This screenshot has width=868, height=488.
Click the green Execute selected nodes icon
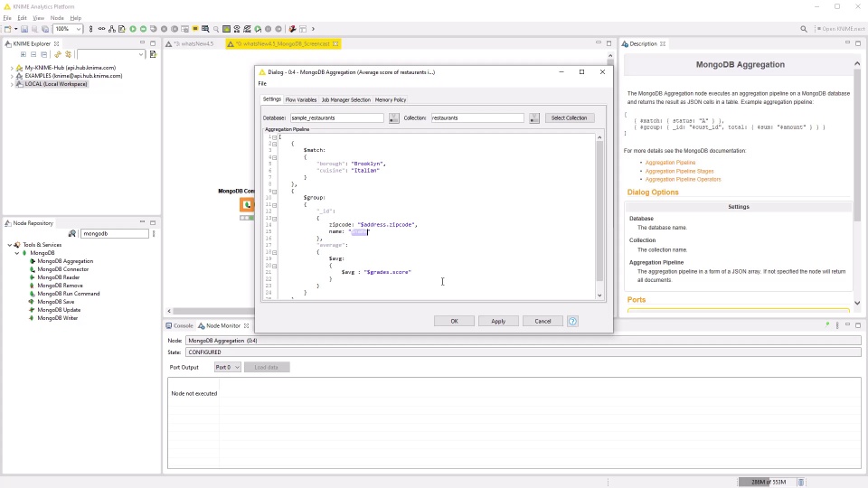coord(133,29)
